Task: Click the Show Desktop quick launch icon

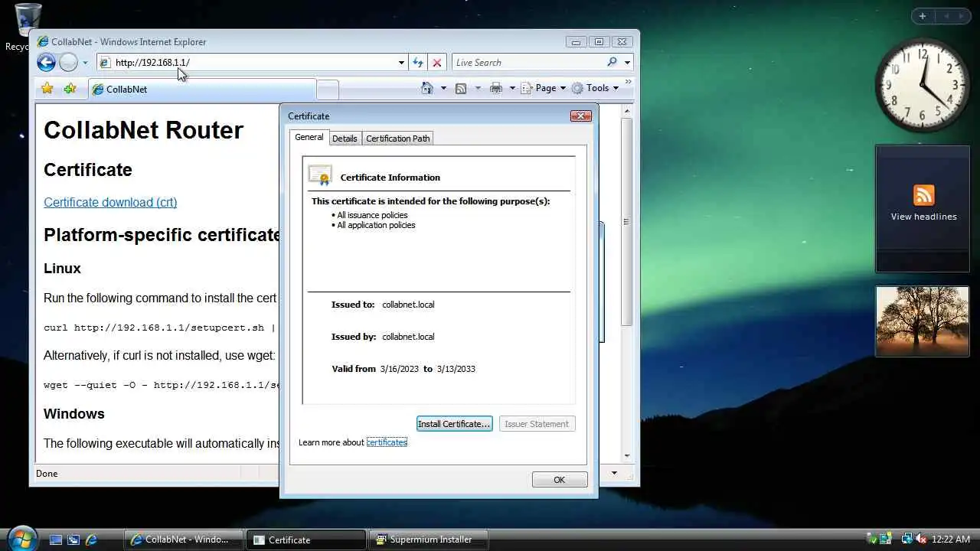Action: pos(55,540)
